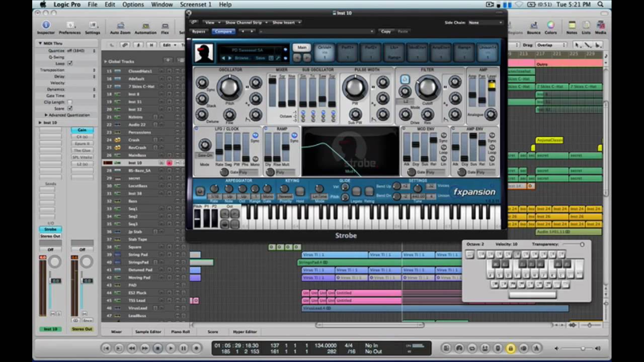This screenshot has width=644, height=362.
Task: Click the yellow lock mode button in transport
Action: coord(510,348)
